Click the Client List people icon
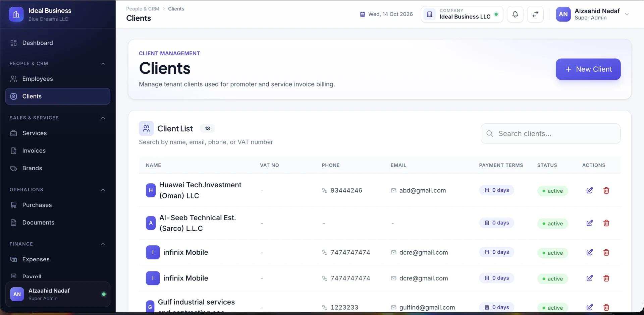 146,128
